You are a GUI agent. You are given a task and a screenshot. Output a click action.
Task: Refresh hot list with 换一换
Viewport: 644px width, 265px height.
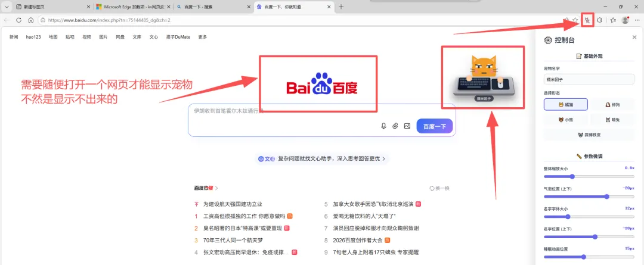439,188
